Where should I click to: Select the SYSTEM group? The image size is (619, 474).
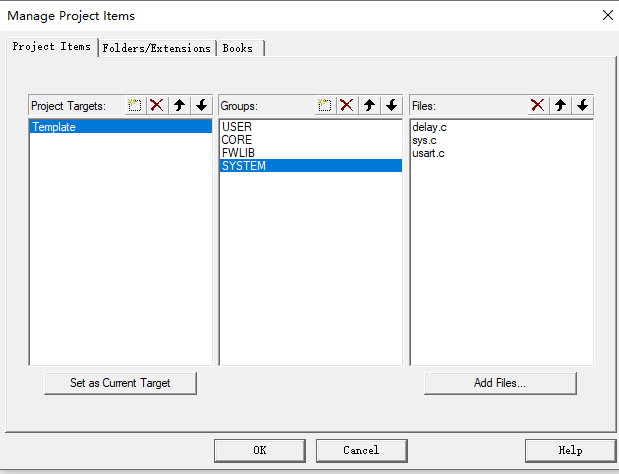click(x=311, y=166)
